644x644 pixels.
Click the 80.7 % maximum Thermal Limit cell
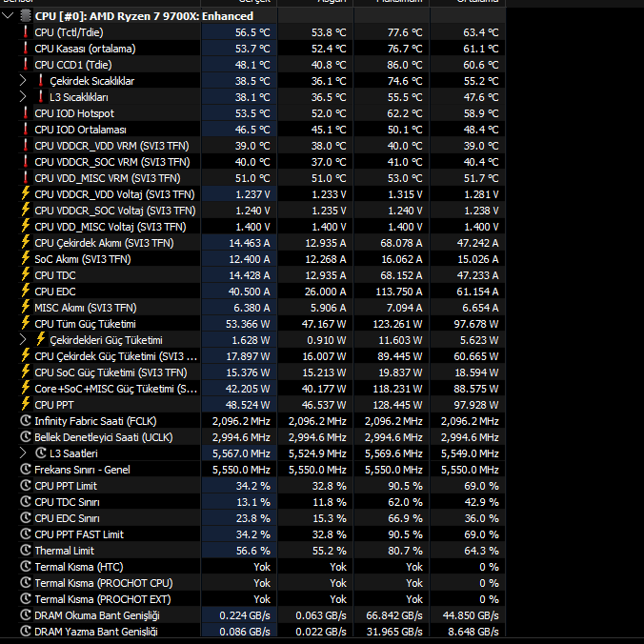[x=392, y=551]
